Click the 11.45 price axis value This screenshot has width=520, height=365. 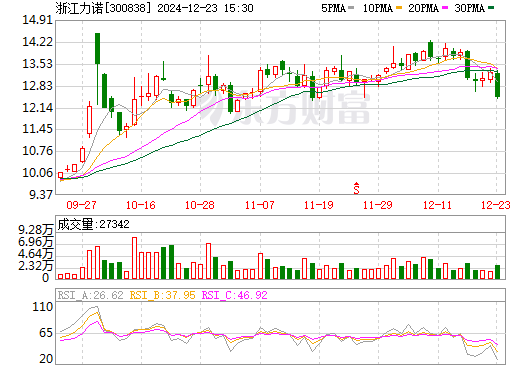pyautogui.click(x=38, y=129)
